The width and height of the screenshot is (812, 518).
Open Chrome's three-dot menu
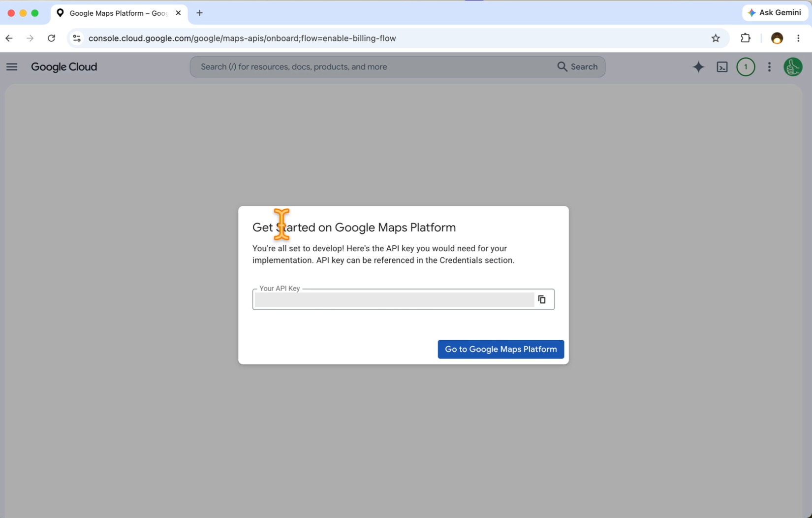tap(798, 38)
